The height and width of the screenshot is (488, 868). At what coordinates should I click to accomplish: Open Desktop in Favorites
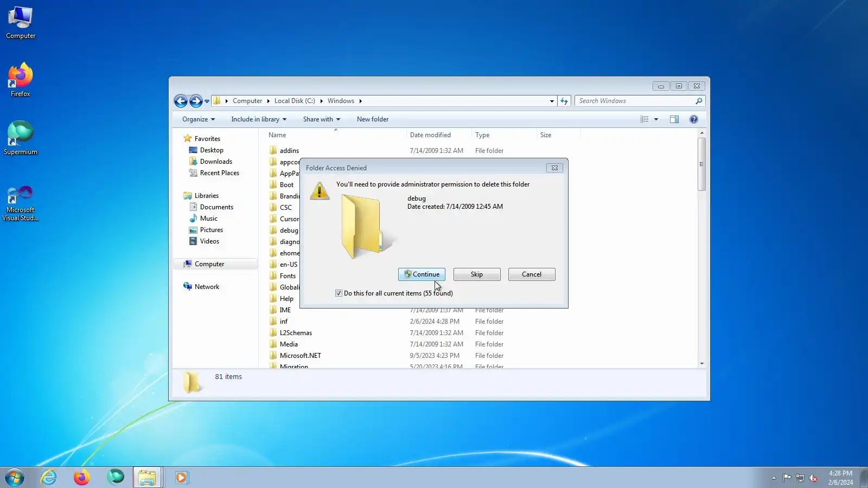(x=212, y=150)
